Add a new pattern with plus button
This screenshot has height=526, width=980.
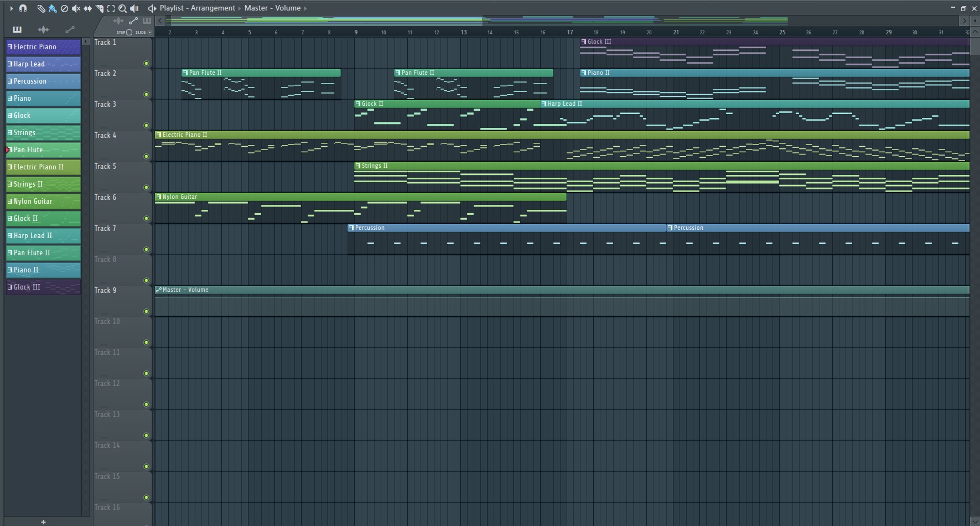(43, 522)
